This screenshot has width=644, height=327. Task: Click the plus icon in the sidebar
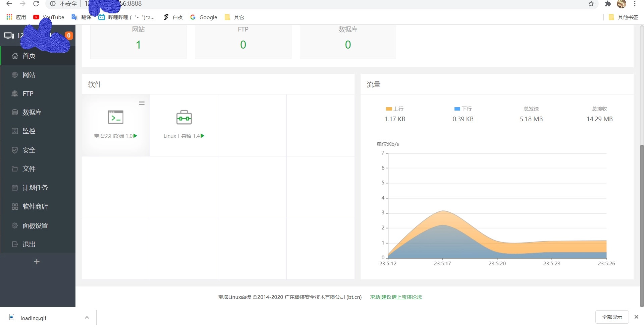[x=37, y=262]
